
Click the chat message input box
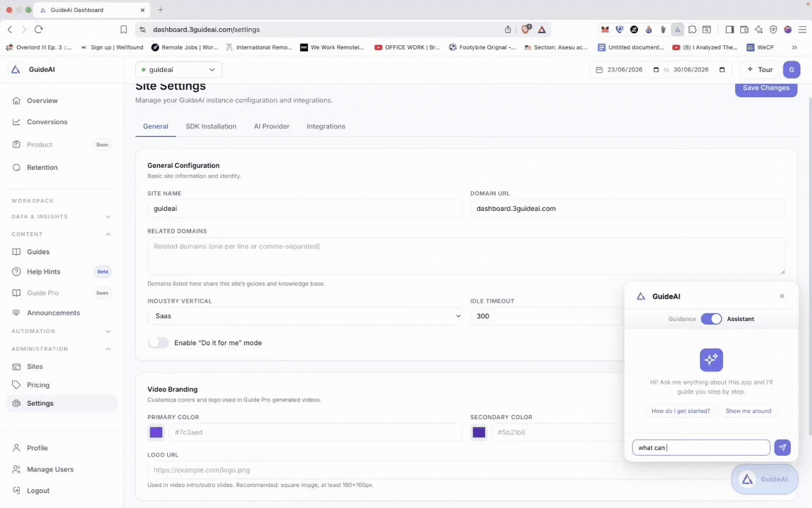click(x=701, y=448)
